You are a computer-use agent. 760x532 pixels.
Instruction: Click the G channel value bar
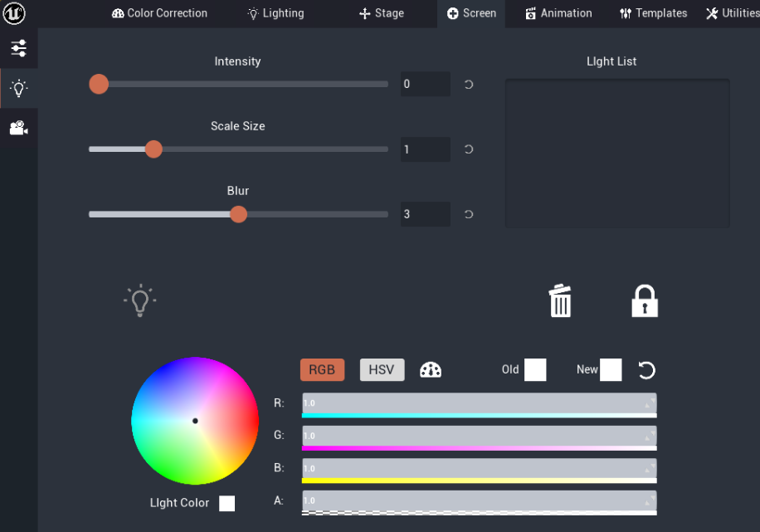(x=480, y=436)
